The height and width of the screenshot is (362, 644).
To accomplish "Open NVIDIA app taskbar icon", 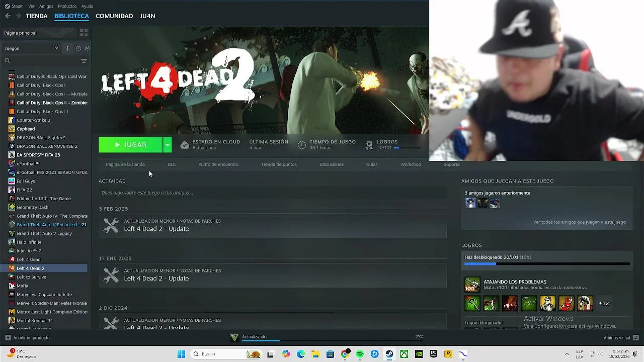I will click(419, 354).
